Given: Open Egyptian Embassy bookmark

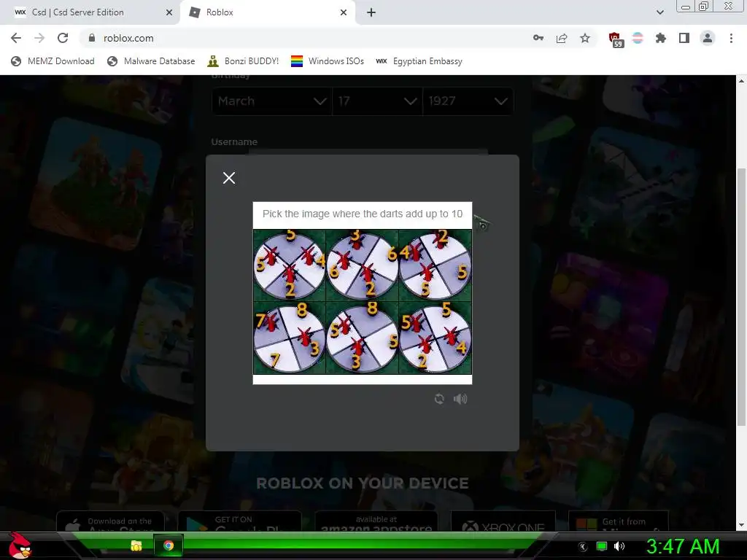Looking at the screenshot, I should (419, 61).
